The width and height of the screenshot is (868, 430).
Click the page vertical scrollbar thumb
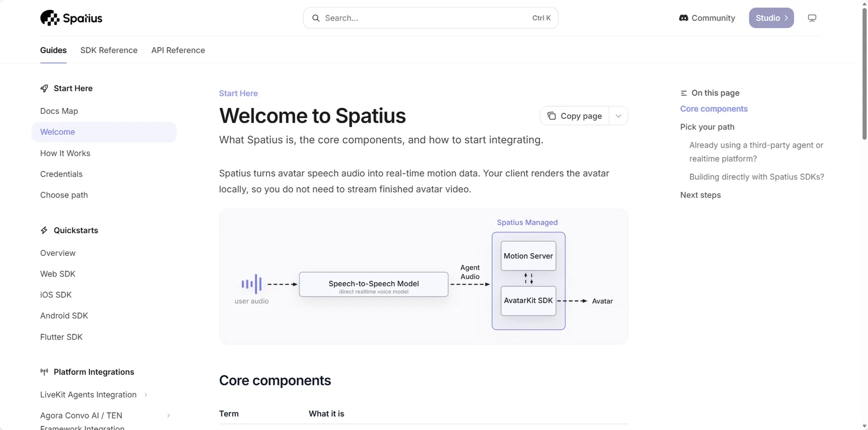tap(864, 74)
